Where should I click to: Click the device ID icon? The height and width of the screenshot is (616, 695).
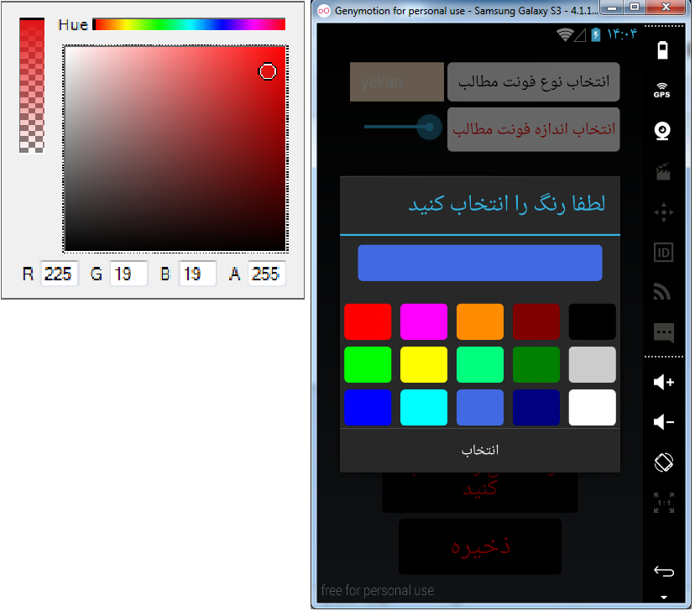click(x=663, y=253)
